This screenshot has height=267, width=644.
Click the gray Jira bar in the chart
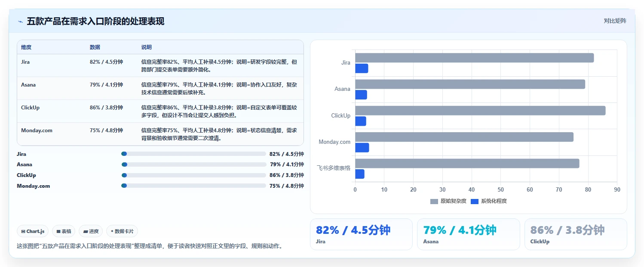click(474, 58)
